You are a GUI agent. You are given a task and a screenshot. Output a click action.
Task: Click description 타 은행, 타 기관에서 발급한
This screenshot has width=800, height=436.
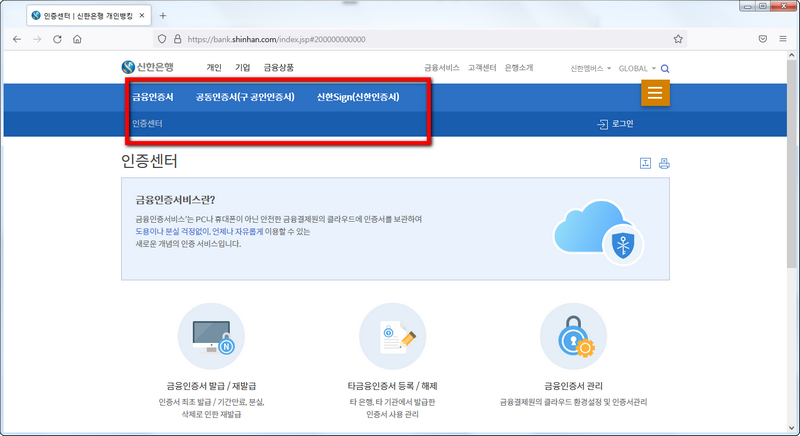pos(392,402)
